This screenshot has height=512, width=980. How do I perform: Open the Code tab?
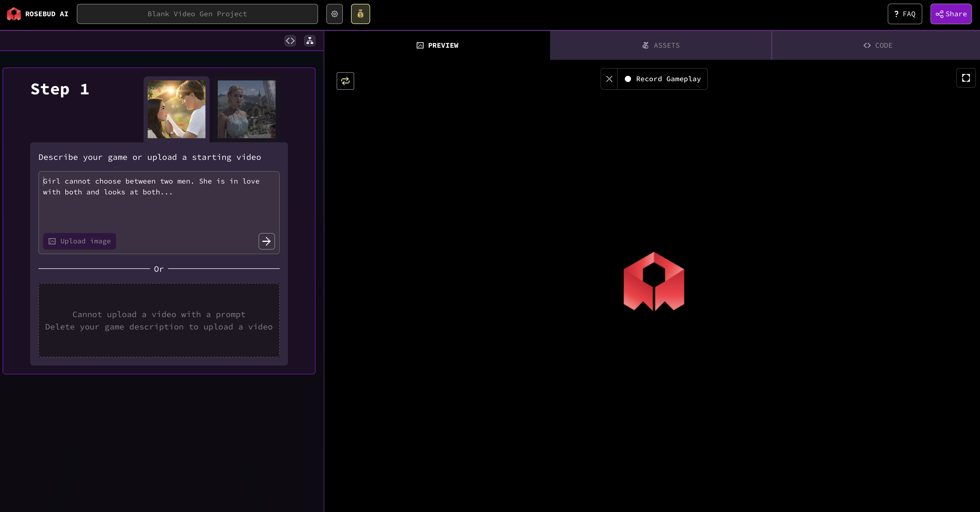point(878,46)
